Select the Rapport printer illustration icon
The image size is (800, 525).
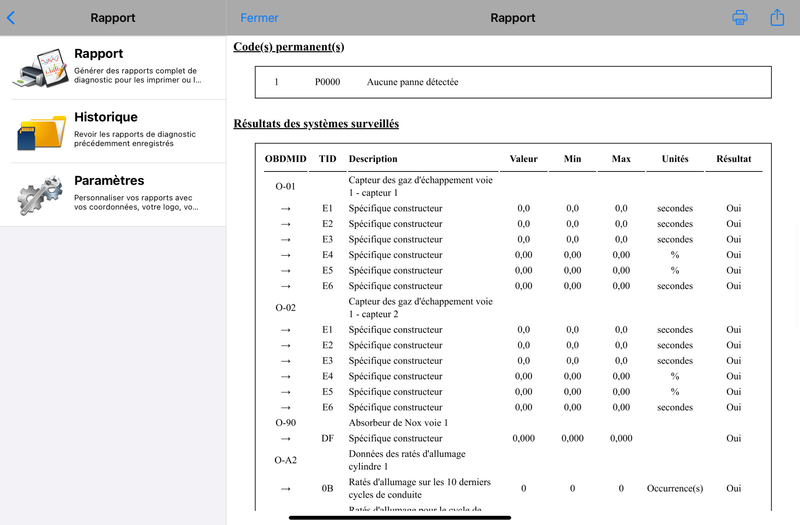(41, 68)
